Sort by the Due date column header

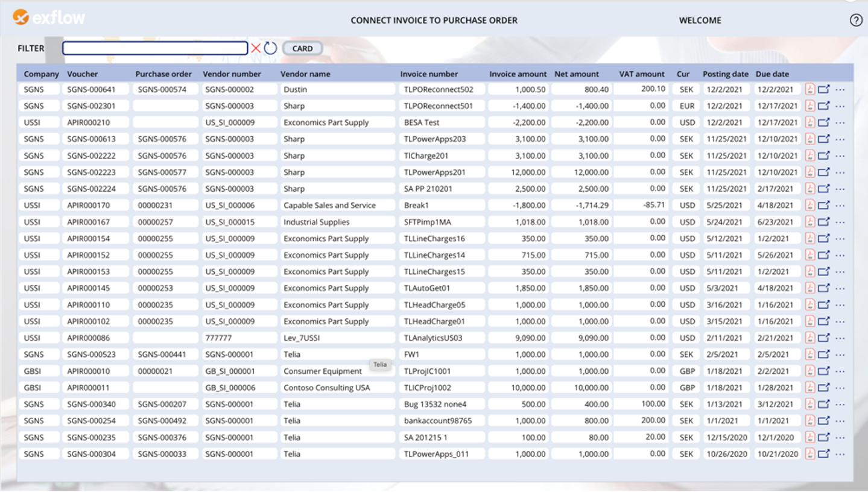coord(772,74)
